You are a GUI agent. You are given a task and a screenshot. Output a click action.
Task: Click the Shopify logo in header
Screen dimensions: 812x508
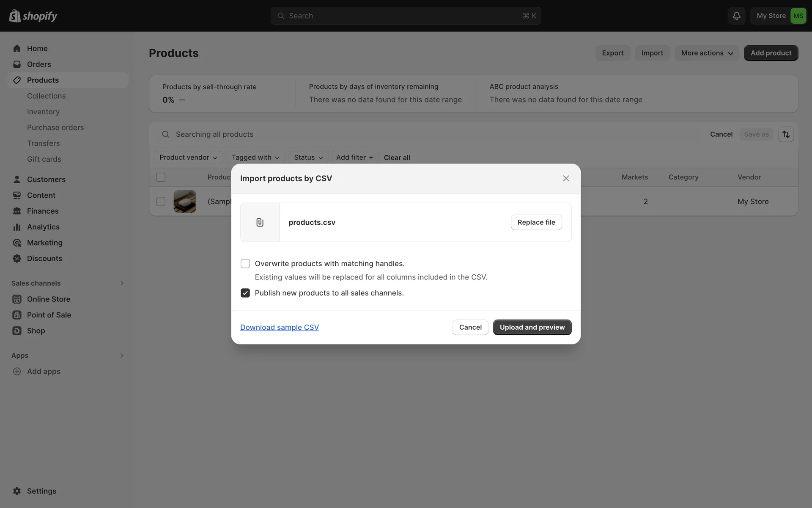(33, 16)
